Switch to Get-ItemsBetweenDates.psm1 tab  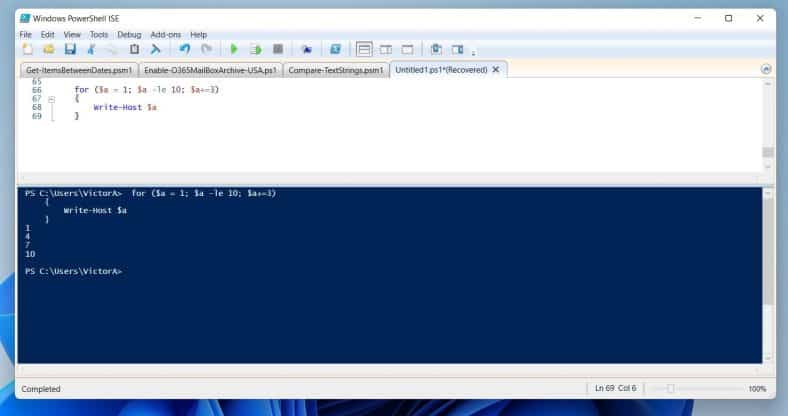[x=79, y=70]
